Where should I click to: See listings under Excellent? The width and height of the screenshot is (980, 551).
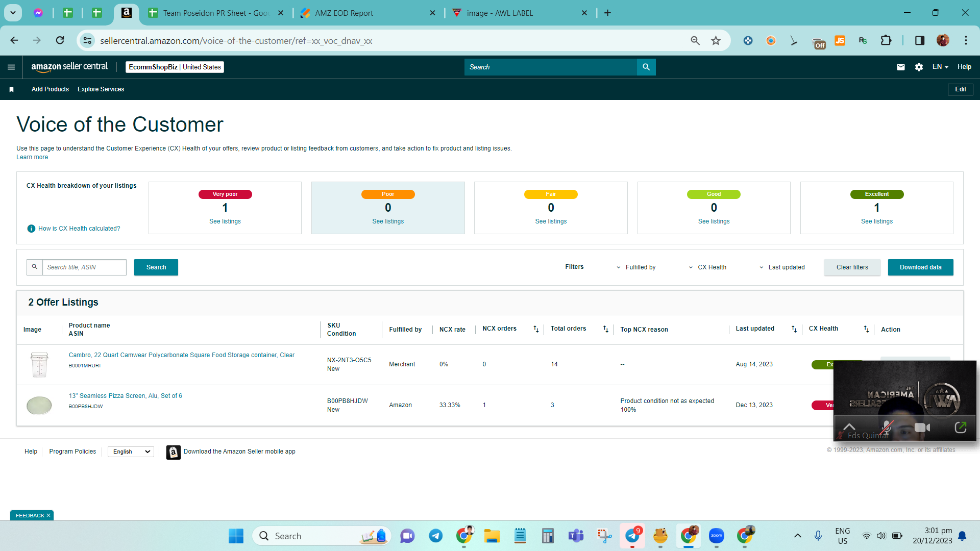(876, 221)
